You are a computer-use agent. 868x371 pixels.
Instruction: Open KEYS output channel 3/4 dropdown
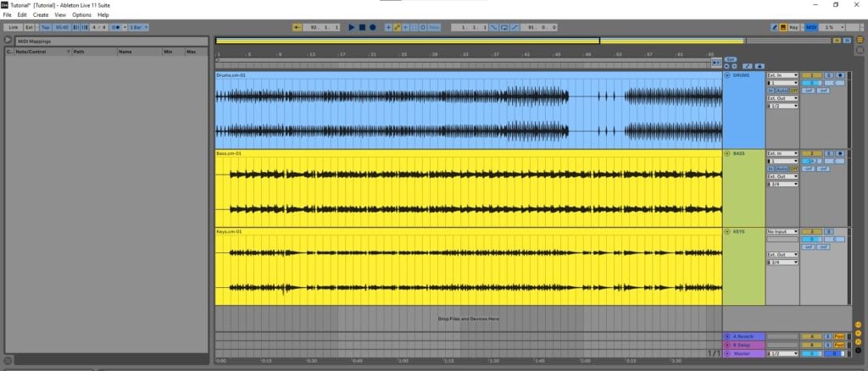(782, 262)
